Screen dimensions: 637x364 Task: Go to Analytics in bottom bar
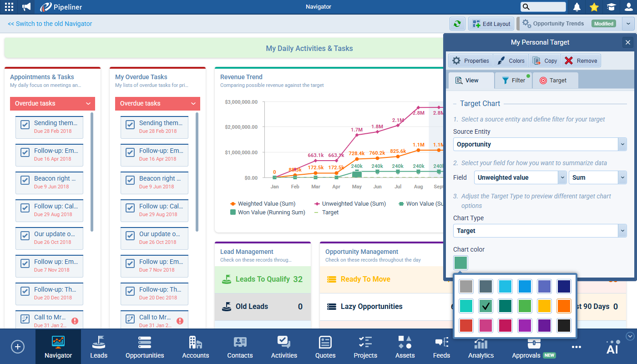(481, 347)
